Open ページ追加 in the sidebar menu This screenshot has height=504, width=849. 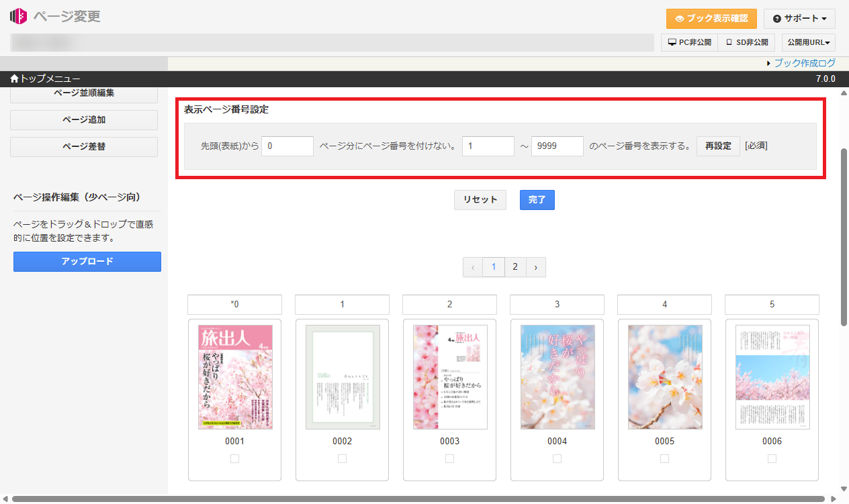(84, 120)
